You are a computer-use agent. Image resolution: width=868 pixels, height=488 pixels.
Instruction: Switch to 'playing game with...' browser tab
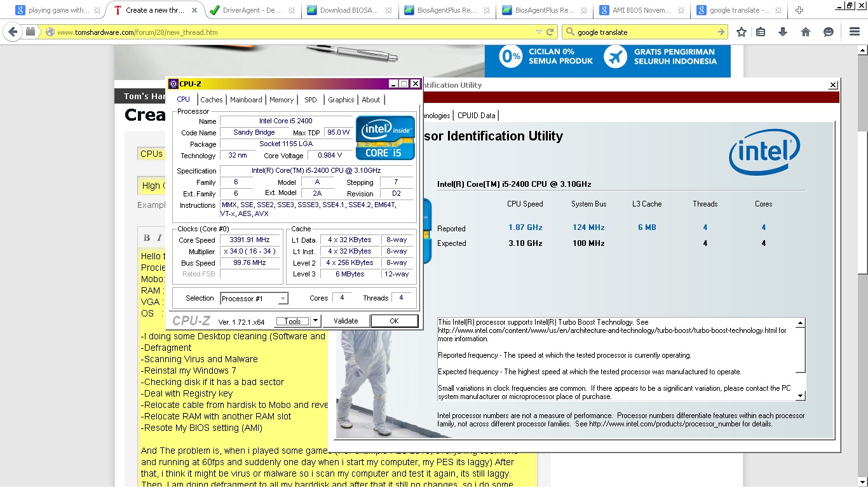pos(57,10)
